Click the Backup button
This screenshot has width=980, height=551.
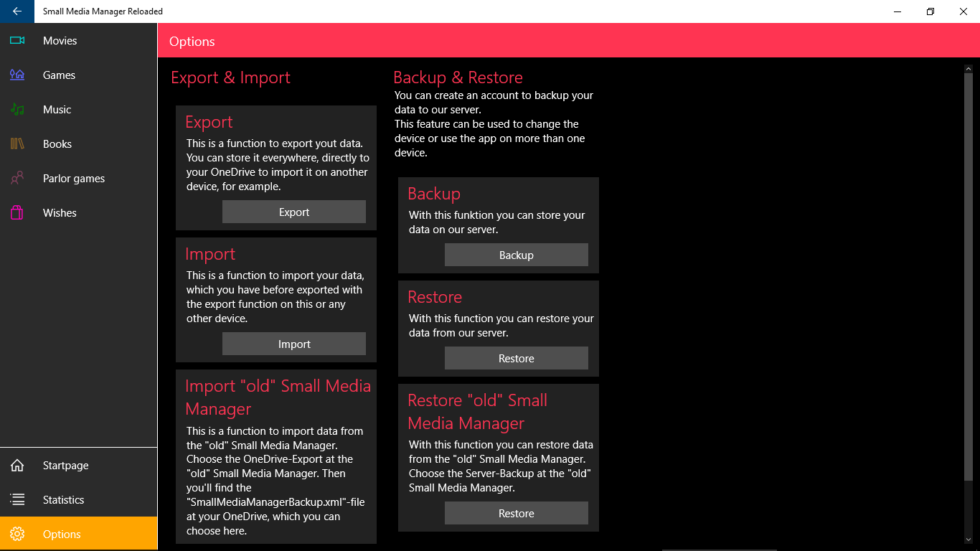click(517, 255)
